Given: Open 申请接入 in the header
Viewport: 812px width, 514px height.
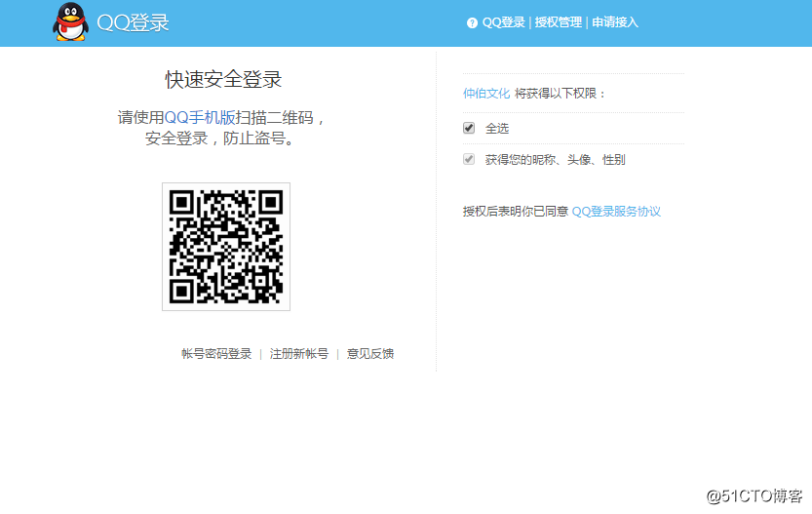Looking at the screenshot, I should (615, 22).
